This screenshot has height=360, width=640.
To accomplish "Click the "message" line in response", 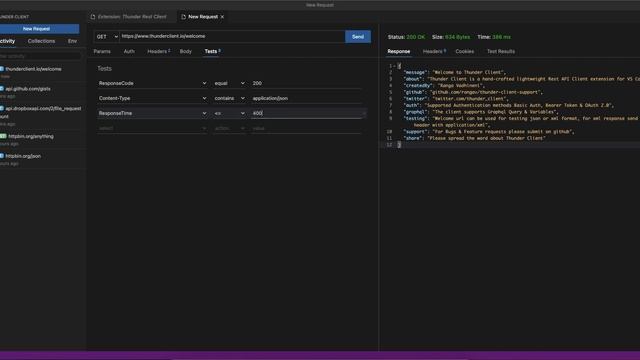I will 455,72.
